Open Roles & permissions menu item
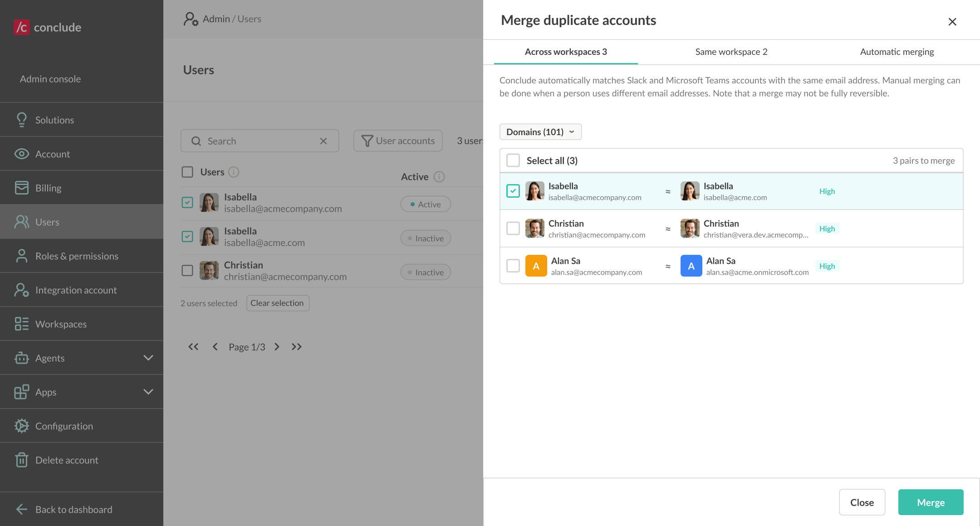Screen dimensions: 980x526 point(82,256)
